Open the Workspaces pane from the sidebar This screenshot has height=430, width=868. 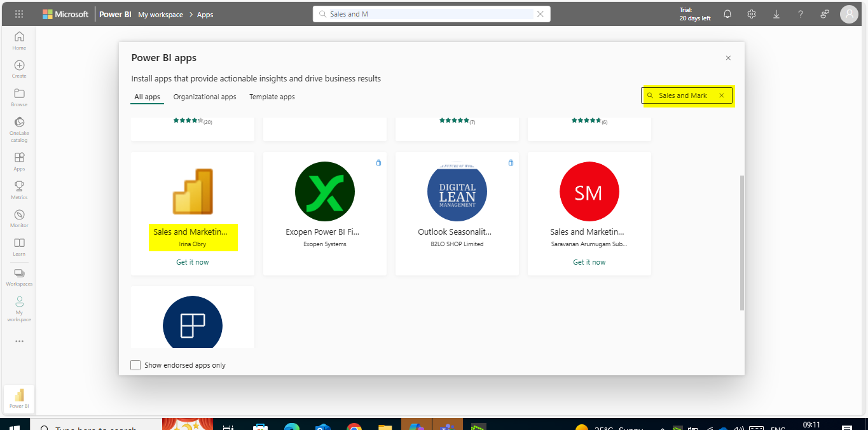pyautogui.click(x=19, y=277)
